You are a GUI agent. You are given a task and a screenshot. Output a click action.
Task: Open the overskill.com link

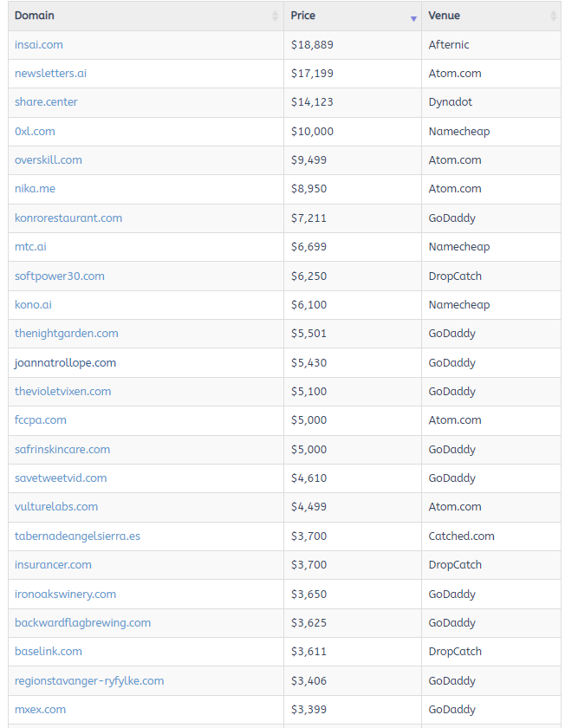pos(49,159)
